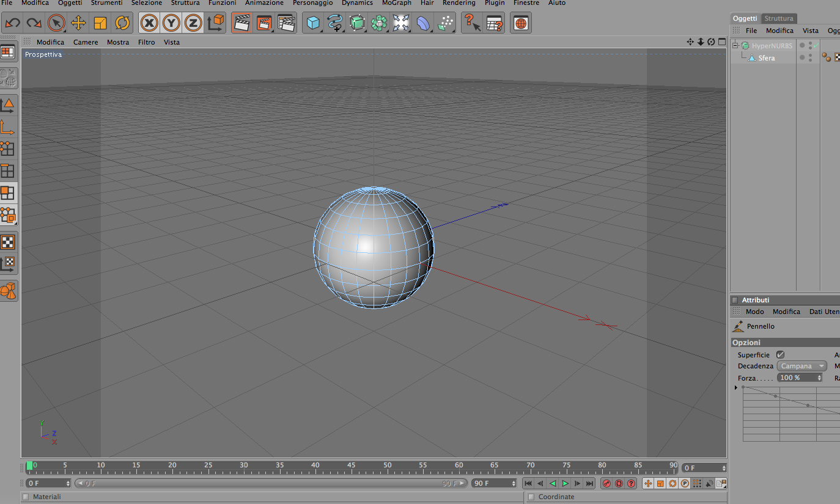
Task: Add a Cube primitive from the toolbar
Action: click(x=313, y=23)
